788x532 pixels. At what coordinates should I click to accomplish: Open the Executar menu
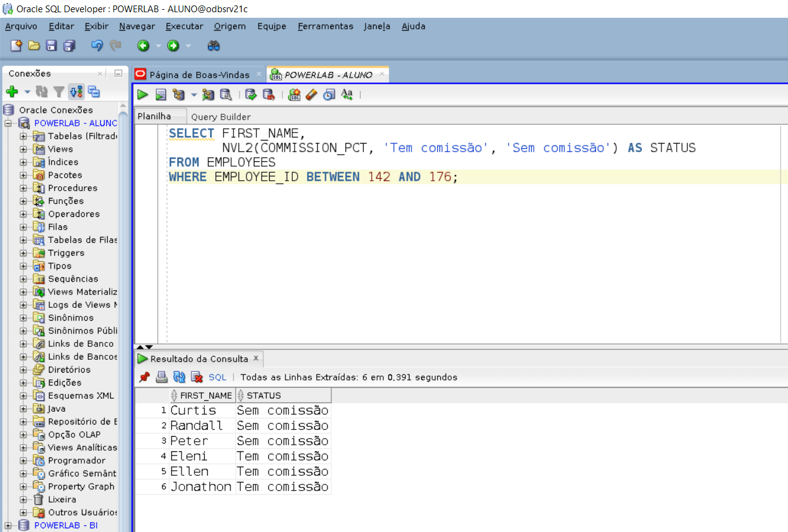pos(184,26)
